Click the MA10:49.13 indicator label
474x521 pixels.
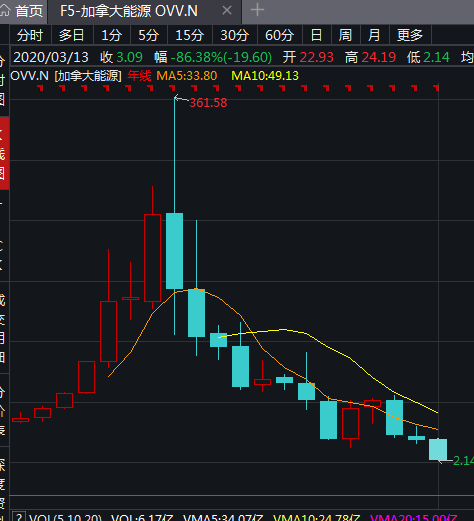click(x=265, y=76)
